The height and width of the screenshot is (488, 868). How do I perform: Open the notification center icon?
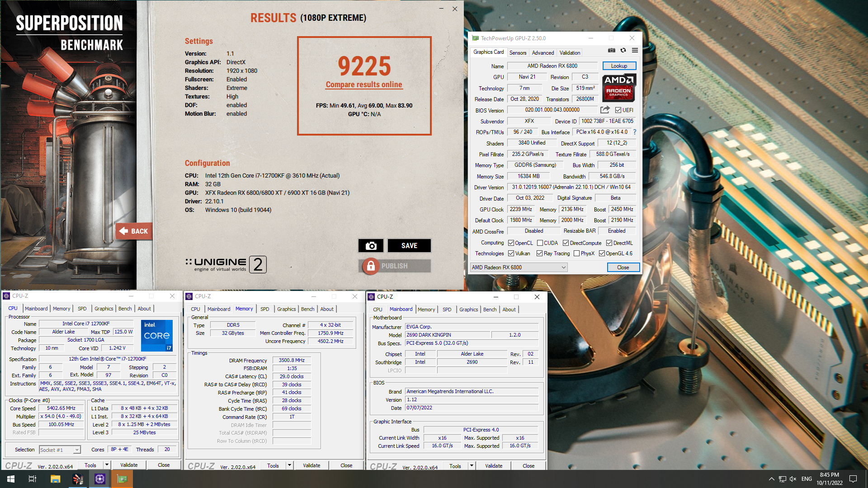853,479
